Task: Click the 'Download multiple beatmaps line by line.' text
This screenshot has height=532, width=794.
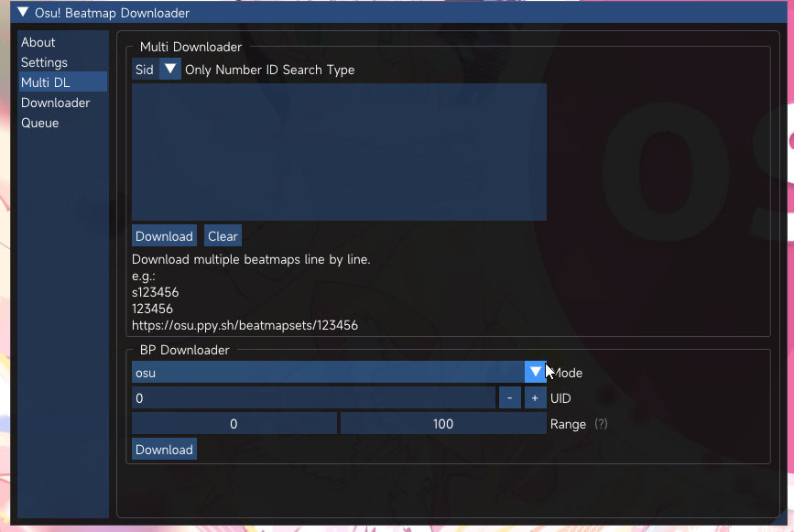Action: click(x=251, y=260)
